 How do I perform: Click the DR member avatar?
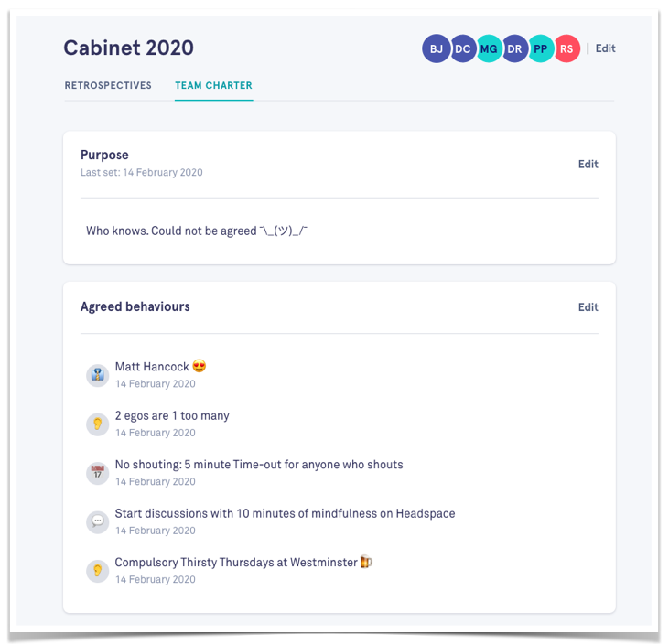pos(514,48)
